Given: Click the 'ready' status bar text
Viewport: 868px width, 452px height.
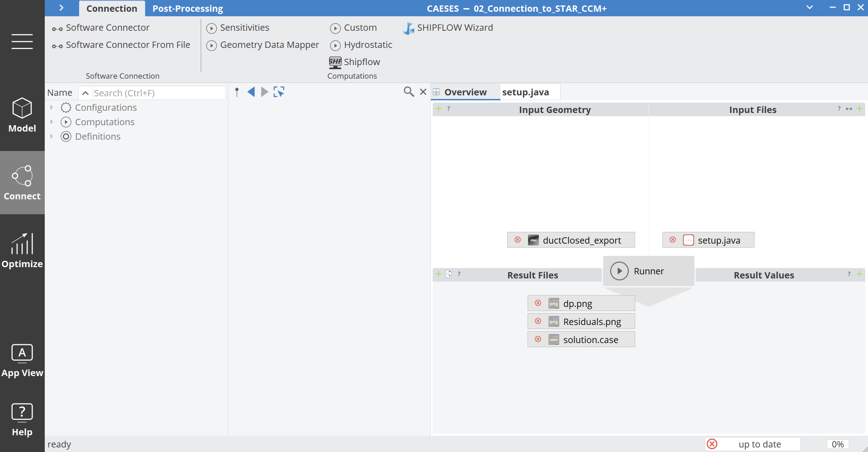Looking at the screenshot, I should 59,444.
